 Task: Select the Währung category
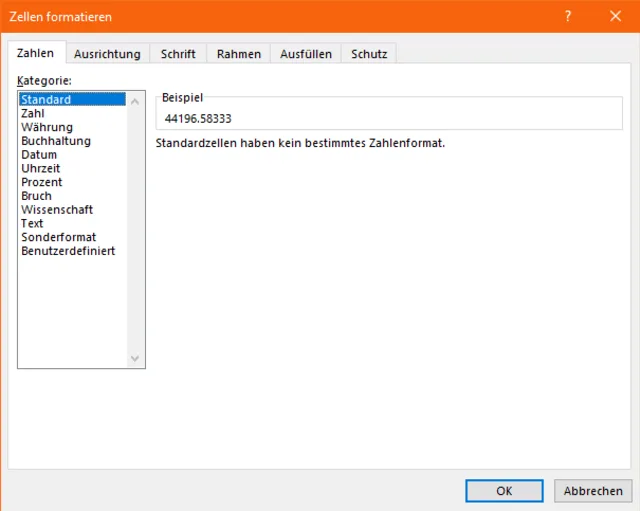pos(72,127)
